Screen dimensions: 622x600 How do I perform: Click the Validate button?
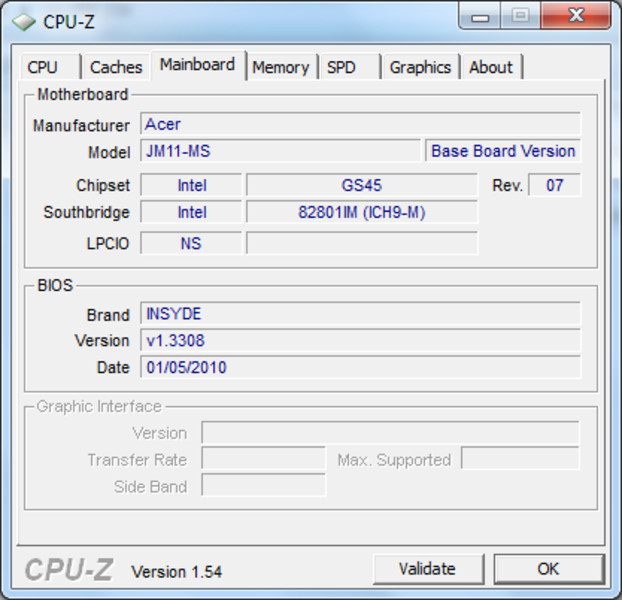tap(428, 569)
